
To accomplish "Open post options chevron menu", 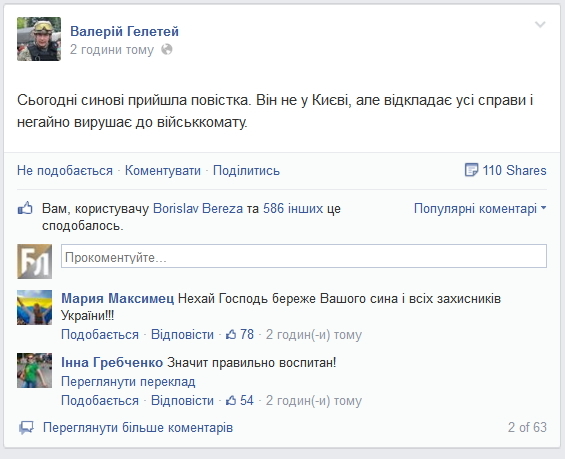I will point(540,24).
